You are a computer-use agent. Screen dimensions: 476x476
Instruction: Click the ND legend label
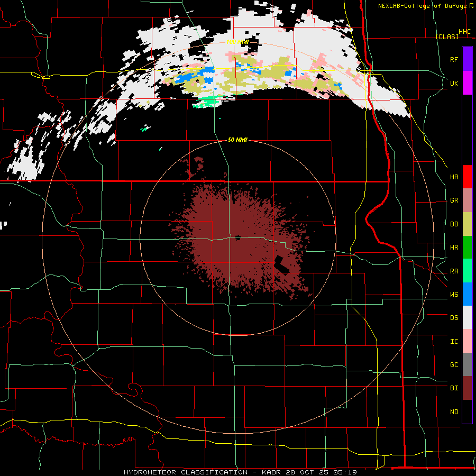pyautogui.click(x=454, y=412)
